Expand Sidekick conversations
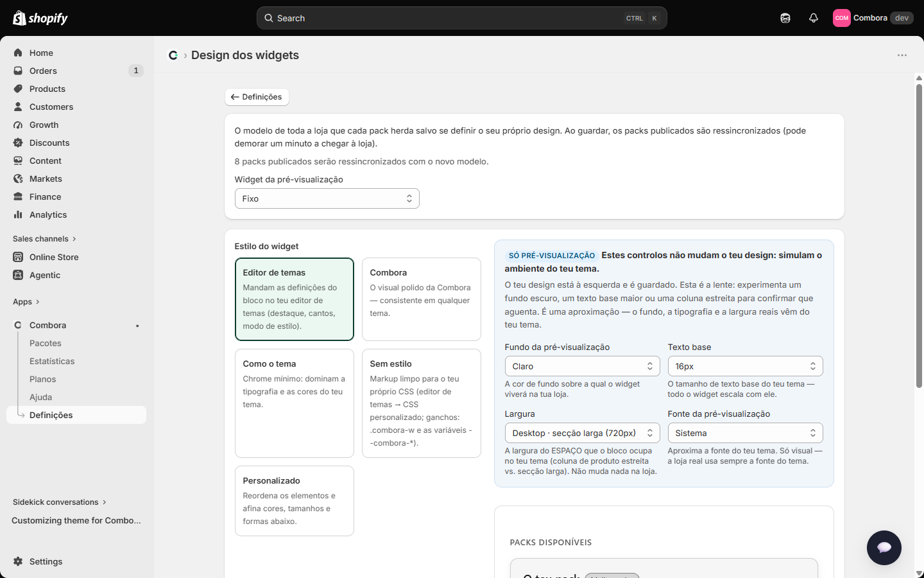 click(x=60, y=502)
